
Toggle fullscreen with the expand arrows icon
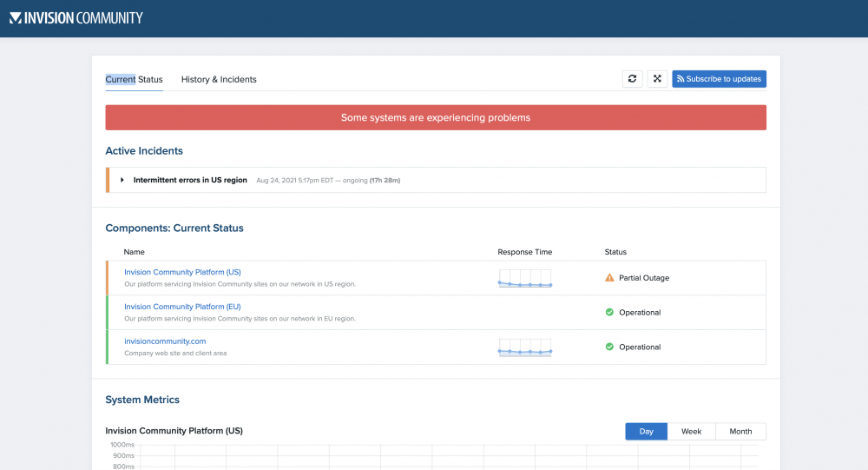click(657, 79)
